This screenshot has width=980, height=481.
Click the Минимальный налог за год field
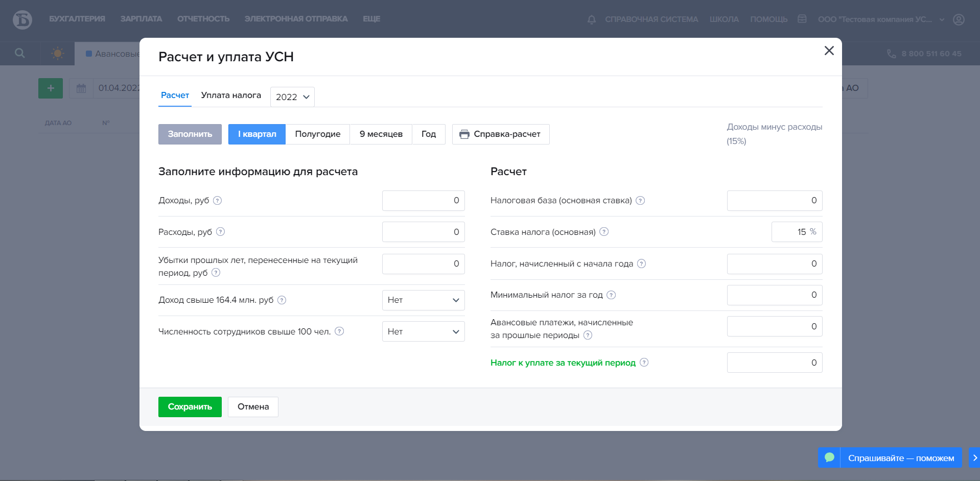[x=775, y=295]
